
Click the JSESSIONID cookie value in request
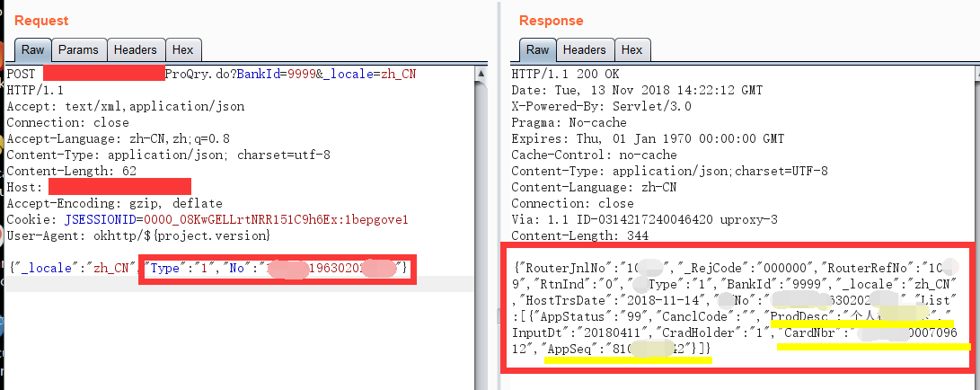pos(236,219)
